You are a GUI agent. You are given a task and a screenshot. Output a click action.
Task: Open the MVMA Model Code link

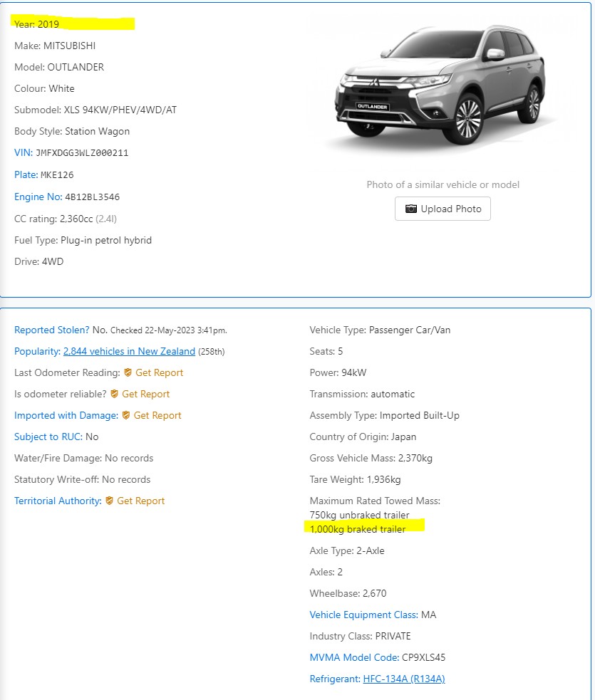(x=354, y=657)
